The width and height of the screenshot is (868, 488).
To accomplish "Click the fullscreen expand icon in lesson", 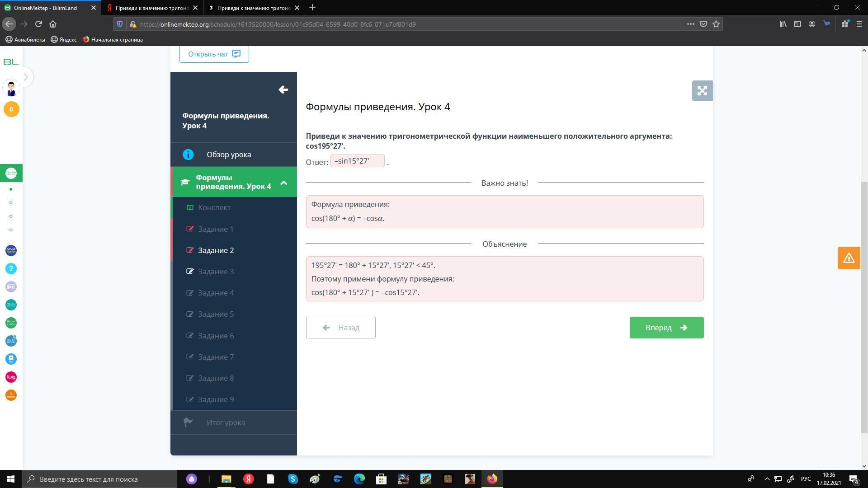I will pyautogui.click(x=702, y=91).
